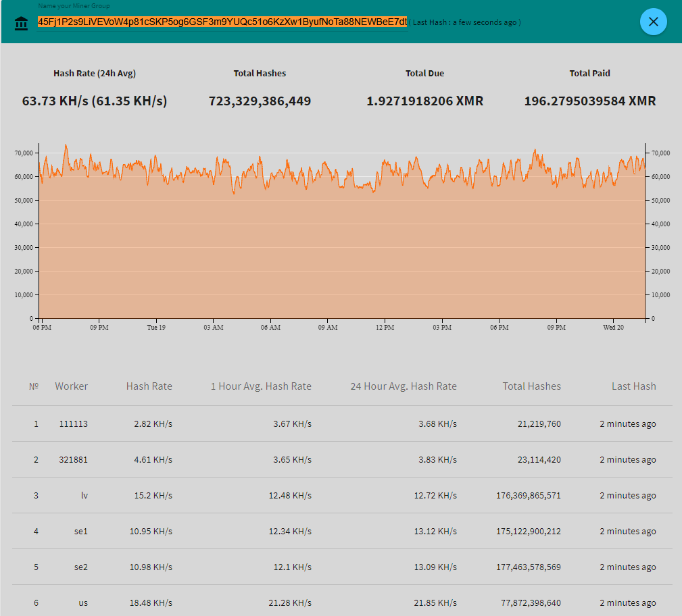Click the № column header
This screenshot has width=682, height=616.
point(34,386)
